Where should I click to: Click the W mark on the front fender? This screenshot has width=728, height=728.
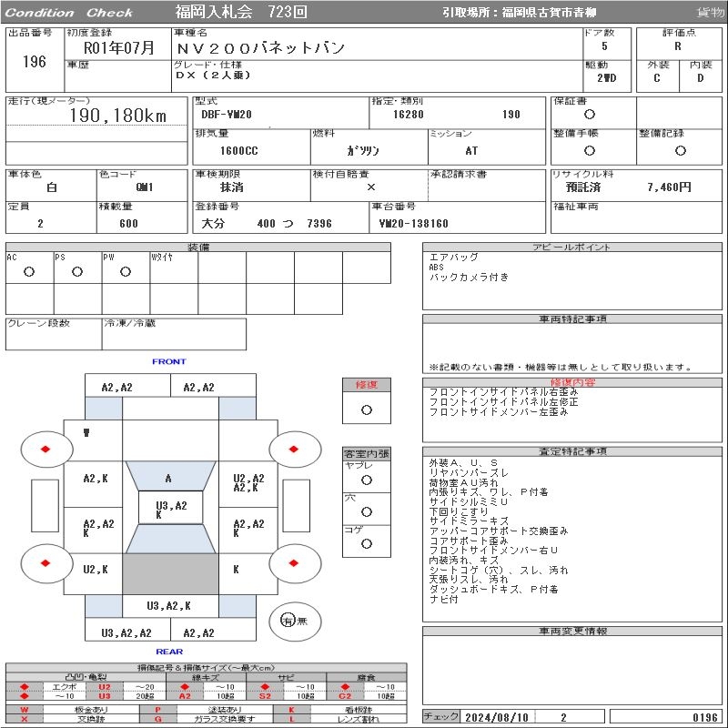click(x=86, y=433)
